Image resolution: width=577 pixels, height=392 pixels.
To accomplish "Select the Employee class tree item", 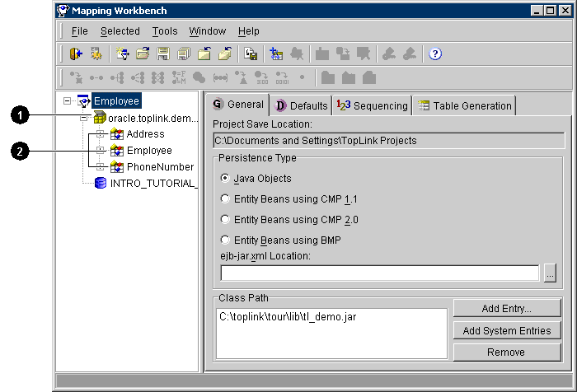I will tap(149, 151).
